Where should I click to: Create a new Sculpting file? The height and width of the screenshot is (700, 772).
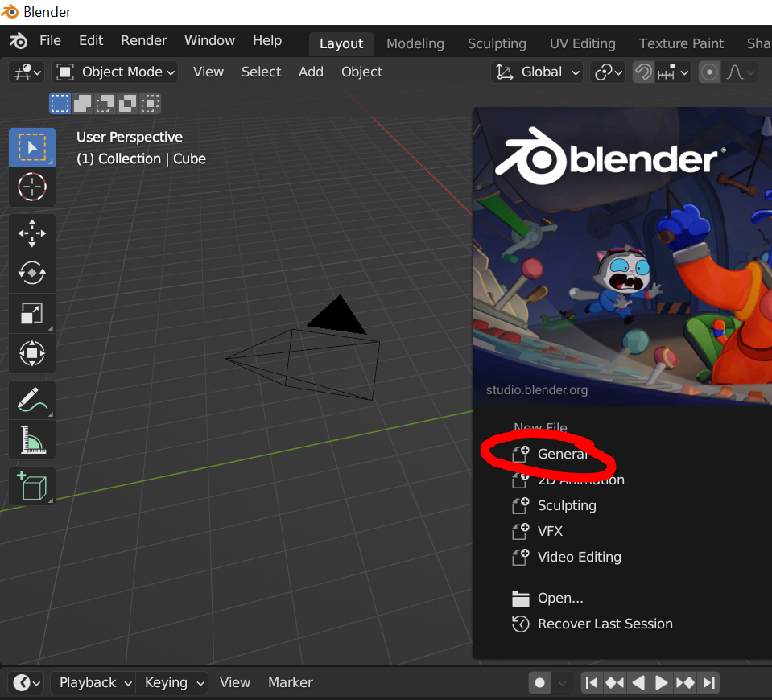(x=567, y=505)
